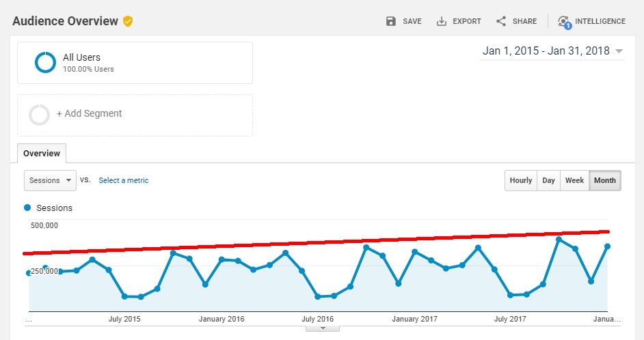Click the verified shield badge beside title
This screenshot has width=644, height=340.
click(128, 21)
